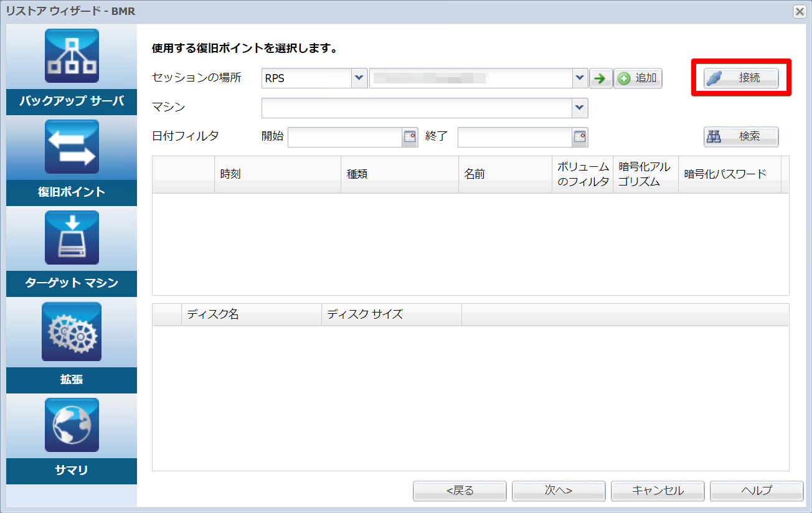Click the ボリュームのフィルタ column header
Screen dimensions: 812x513
(583, 174)
